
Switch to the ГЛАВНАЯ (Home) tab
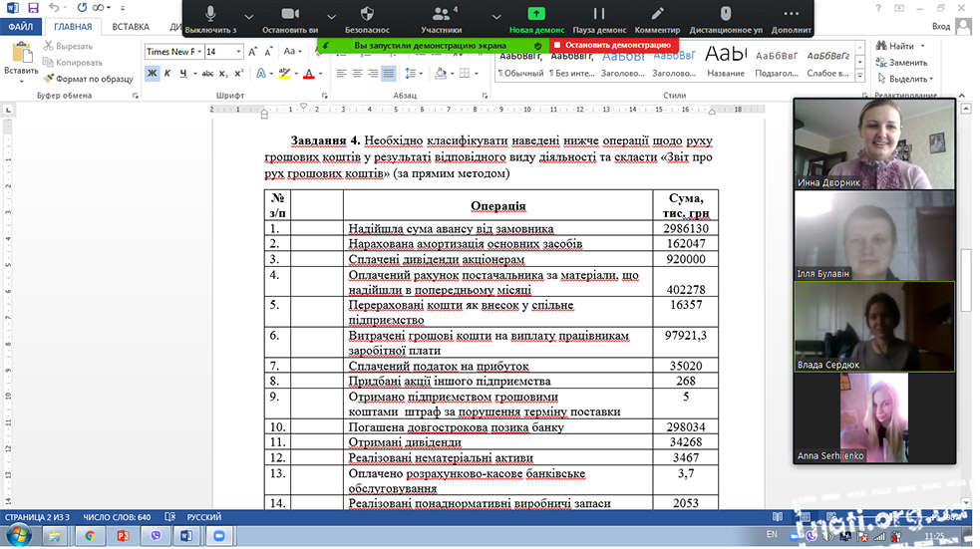[x=73, y=27]
